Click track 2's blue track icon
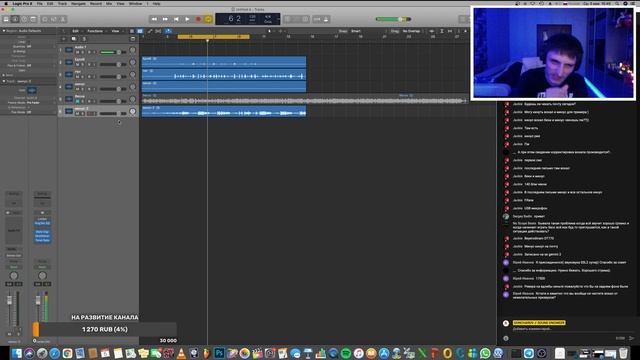Viewport: 640px width, 360px height. tap(69, 62)
